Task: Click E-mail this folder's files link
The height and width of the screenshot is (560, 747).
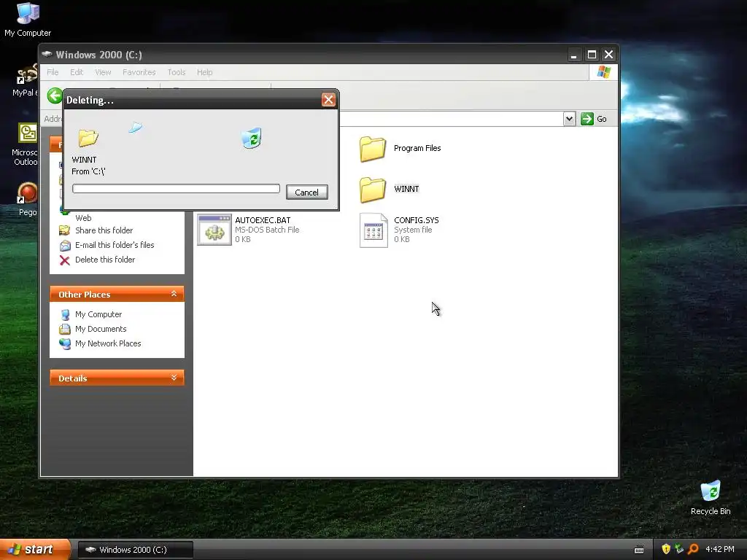Action: (115, 245)
